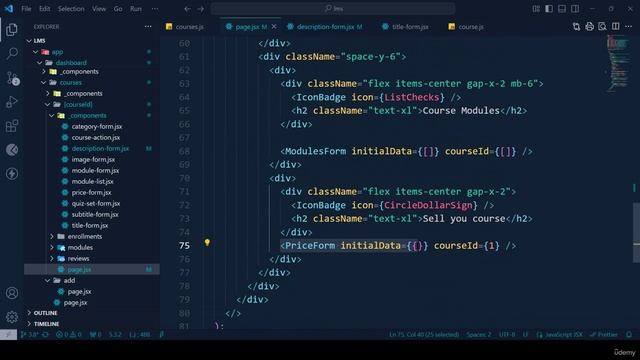This screenshot has height=360, width=640.
Task: Open the Manage gear icon
Action: [x=12, y=317]
